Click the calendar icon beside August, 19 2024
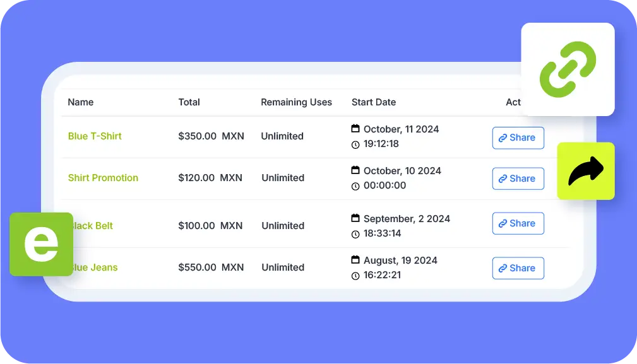Image resolution: width=637 pixels, height=364 pixels. coord(357,260)
